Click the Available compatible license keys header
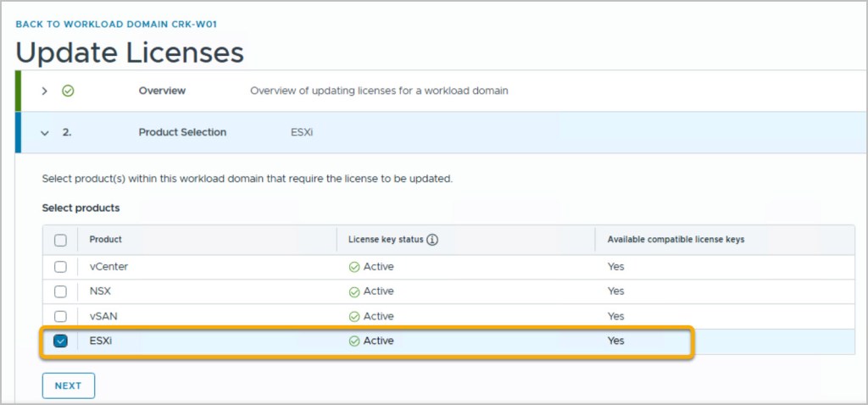The width and height of the screenshot is (868, 405). pyautogui.click(x=676, y=240)
